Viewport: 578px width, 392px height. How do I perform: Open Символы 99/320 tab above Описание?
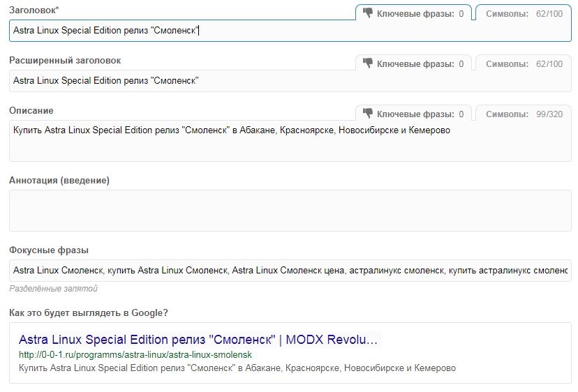(524, 114)
